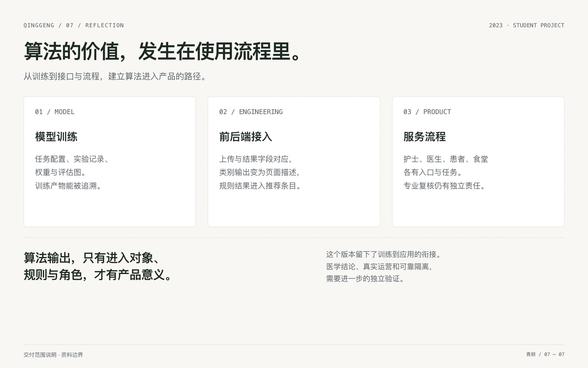Image resolution: width=588 pixels, height=368 pixels.
Task: Click the line 医学结论、真实运营和可靠隔离,
Action: tap(379, 266)
